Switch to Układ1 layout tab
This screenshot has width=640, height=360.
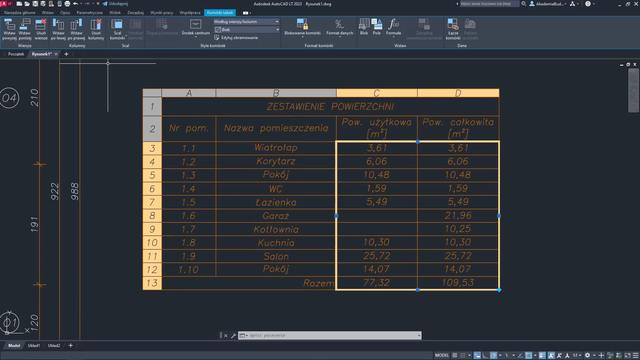coord(33,346)
